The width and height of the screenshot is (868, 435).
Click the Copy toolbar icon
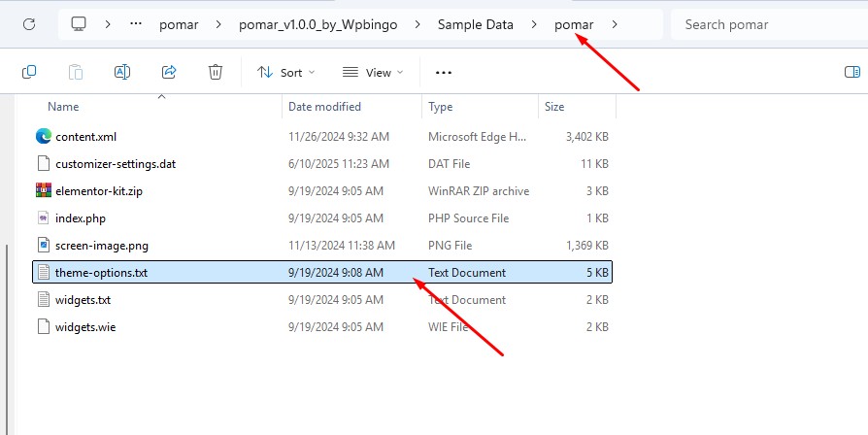pyautogui.click(x=29, y=72)
